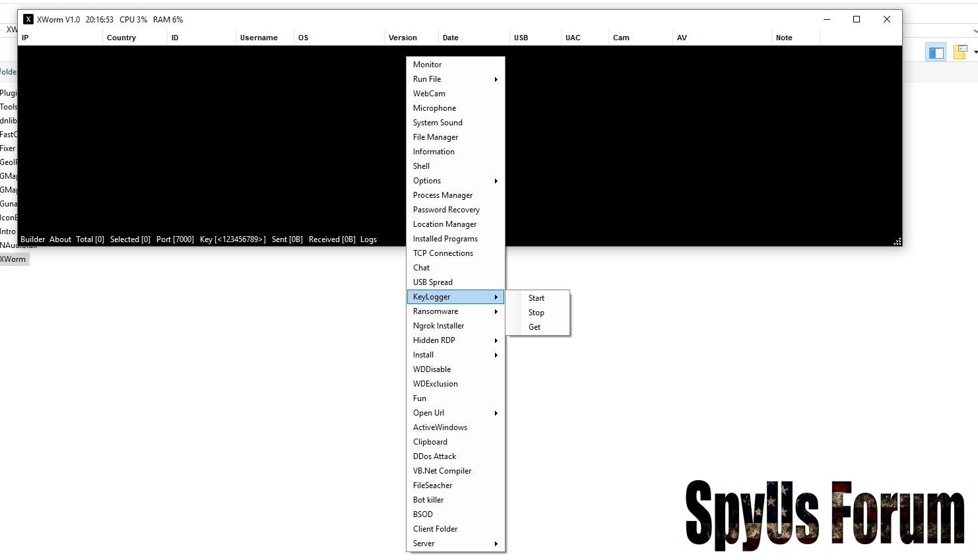Minimize the XWorm window
Screen dimensions: 978x560
[826, 20]
